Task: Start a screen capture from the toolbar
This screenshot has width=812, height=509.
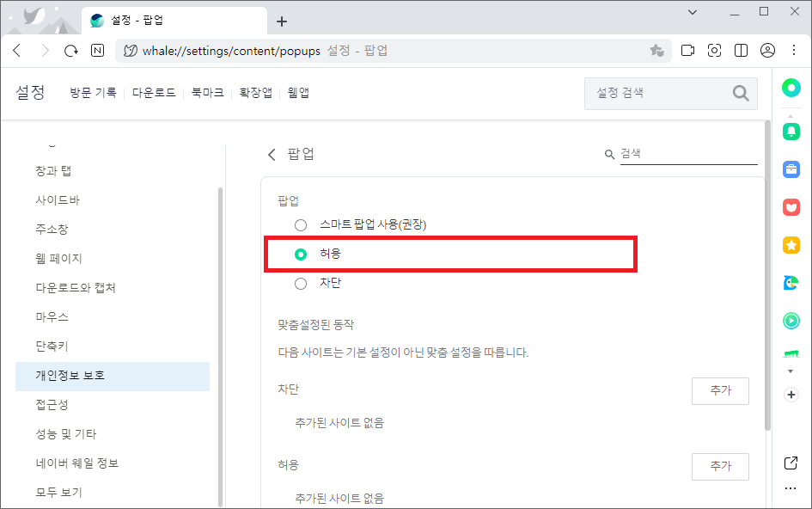Action: click(714, 50)
